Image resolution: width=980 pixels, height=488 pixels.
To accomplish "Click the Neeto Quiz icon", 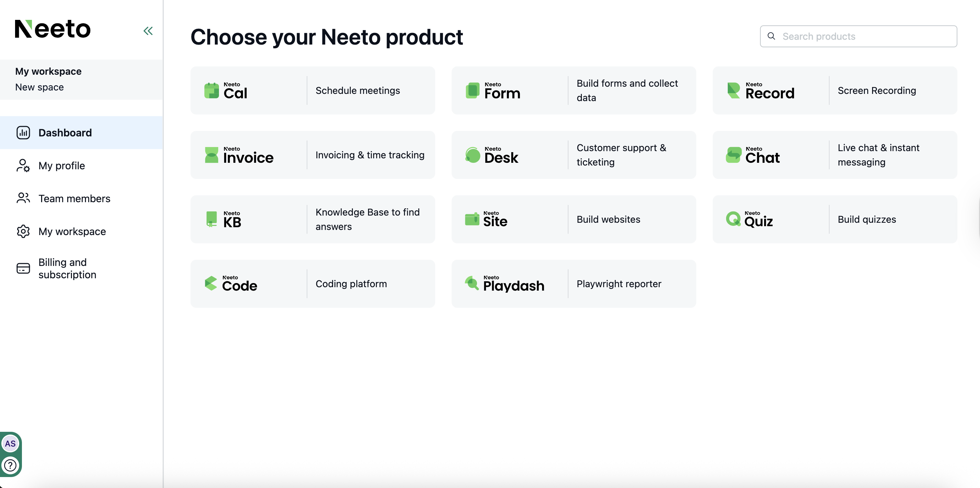I will click(733, 219).
